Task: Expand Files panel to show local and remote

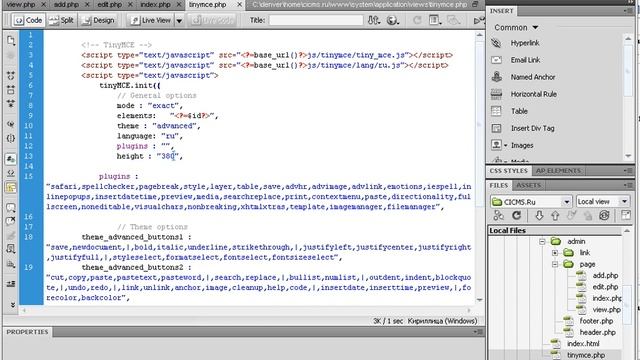Action: [x=625, y=215]
